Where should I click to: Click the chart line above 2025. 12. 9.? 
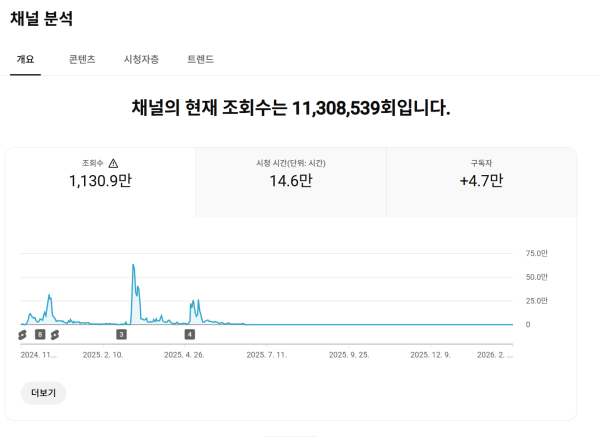coord(432,324)
